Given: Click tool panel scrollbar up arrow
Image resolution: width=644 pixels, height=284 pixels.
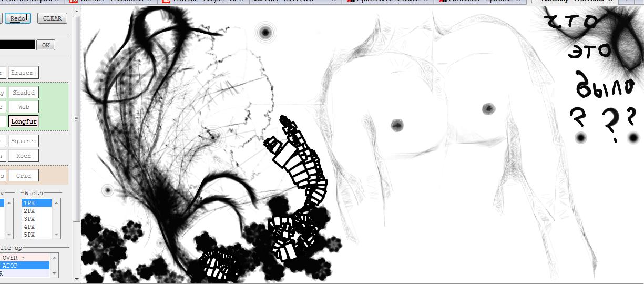Looking at the screenshot, I should pyautogui.click(x=77, y=12).
